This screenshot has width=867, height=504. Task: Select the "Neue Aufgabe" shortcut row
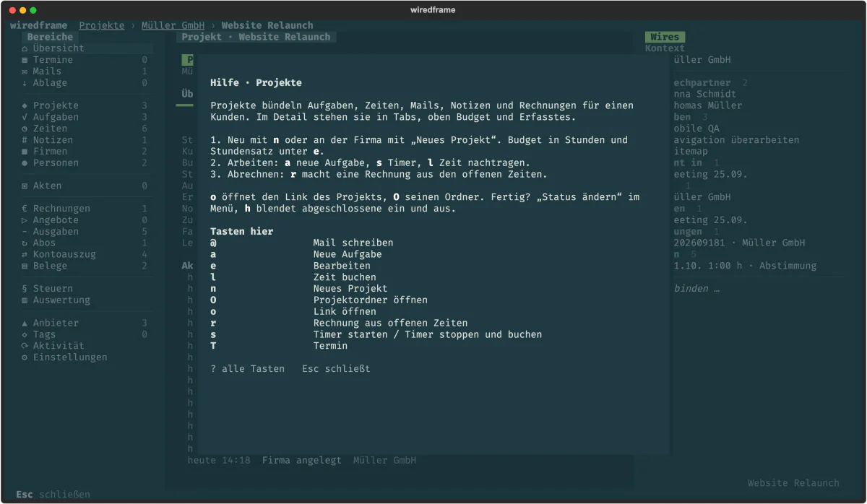pyautogui.click(x=296, y=254)
